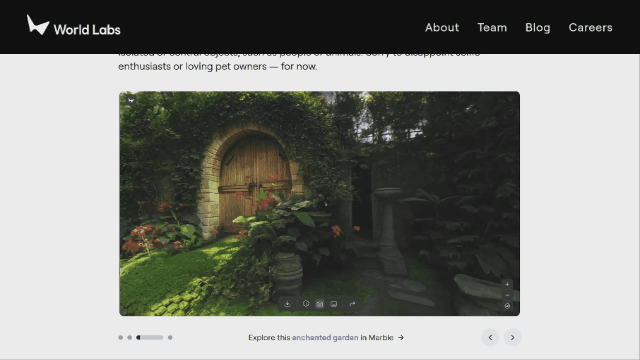Select the camera icon in viewer toolbar
Screen dimensions: 640x360
[320, 304]
